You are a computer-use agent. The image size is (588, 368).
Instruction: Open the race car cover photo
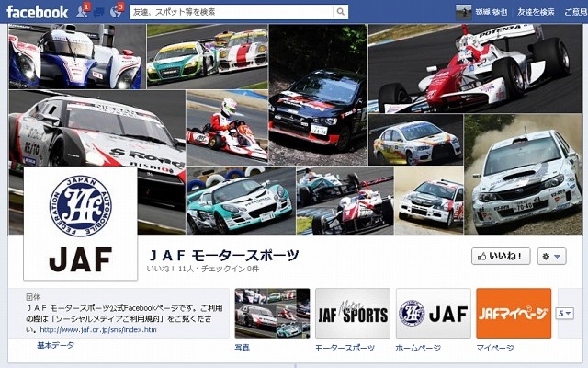point(295,130)
